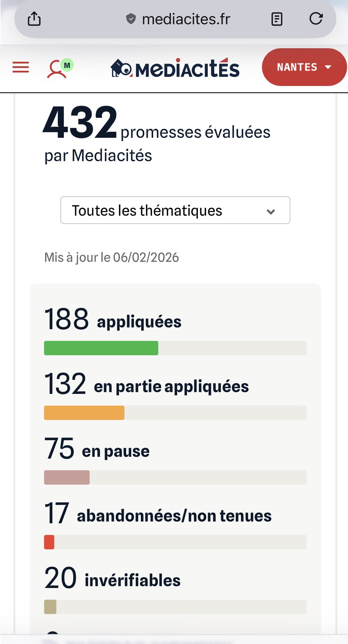Go to Mediacités home via logo

point(175,68)
